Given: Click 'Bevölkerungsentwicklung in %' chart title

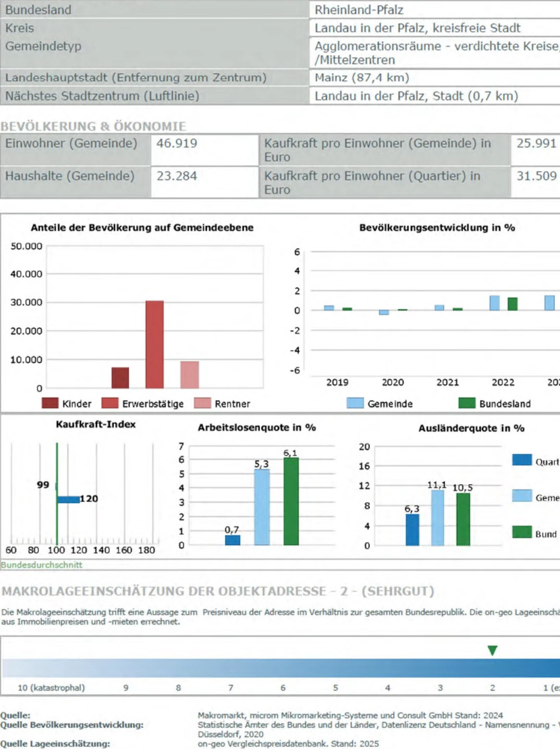Looking at the screenshot, I should (x=437, y=228).
